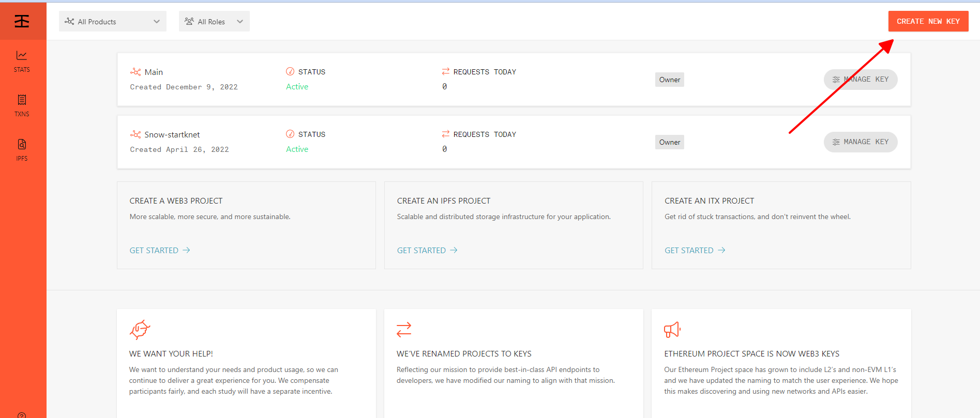The width and height of the screenshot is (980, 418).
Task: Click Active status for Snow-startknet
Action: point(297,149)
